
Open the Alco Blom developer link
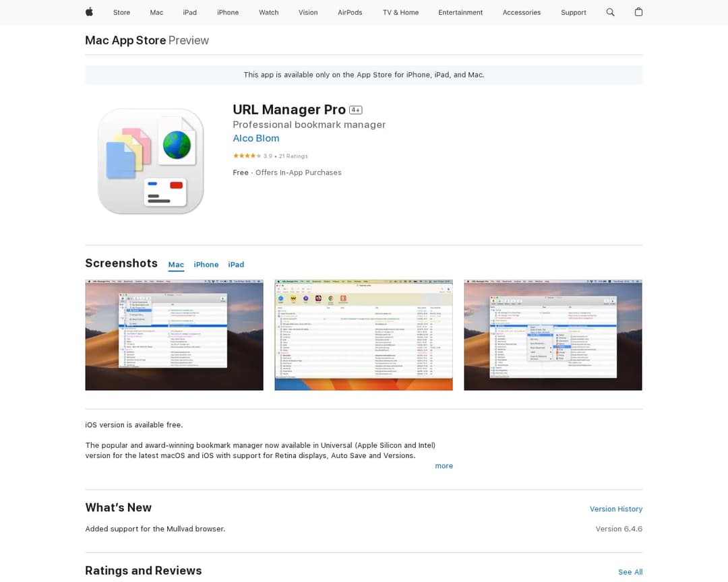tap(255, 138)
